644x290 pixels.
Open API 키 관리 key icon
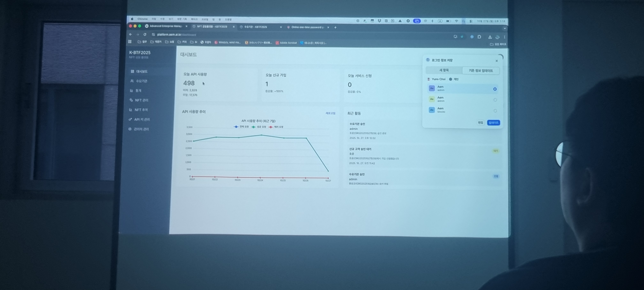130,119
